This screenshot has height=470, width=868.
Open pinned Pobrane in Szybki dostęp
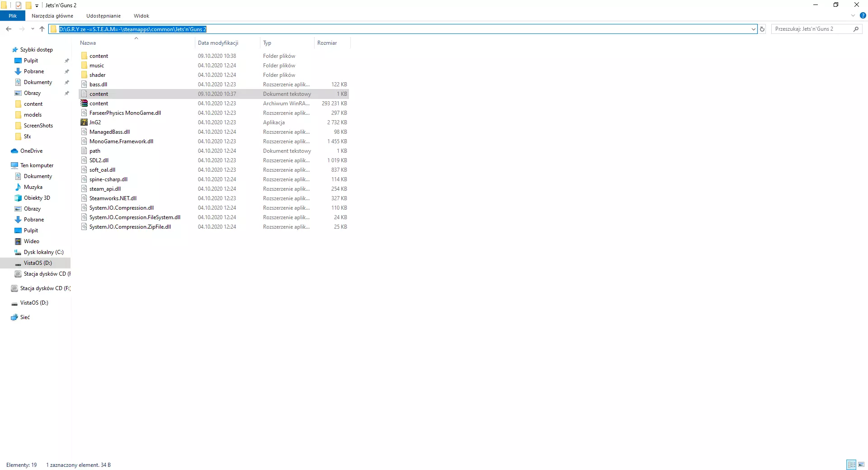[x=34, y=71]
